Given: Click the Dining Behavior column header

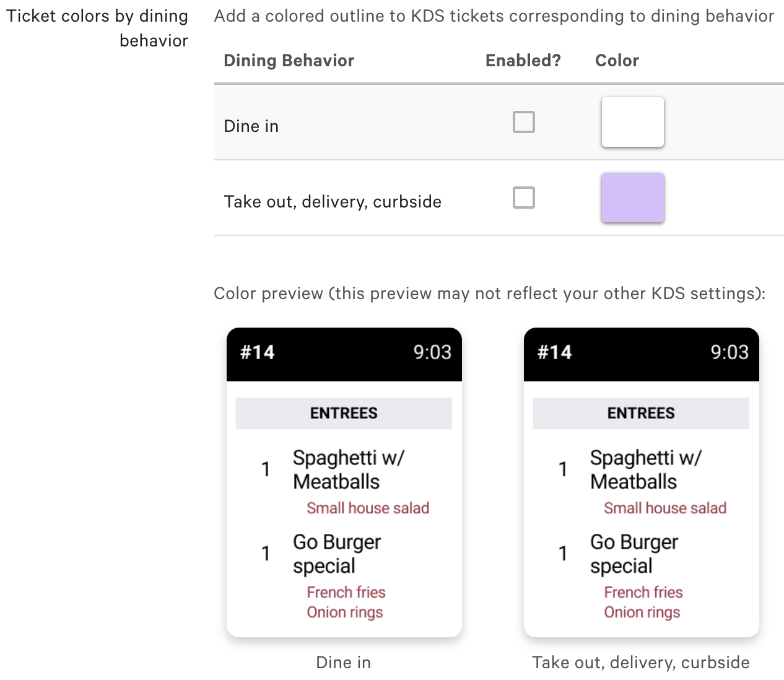Looking at the screenshot, I should pyautogui.click(x=289, y=60).
